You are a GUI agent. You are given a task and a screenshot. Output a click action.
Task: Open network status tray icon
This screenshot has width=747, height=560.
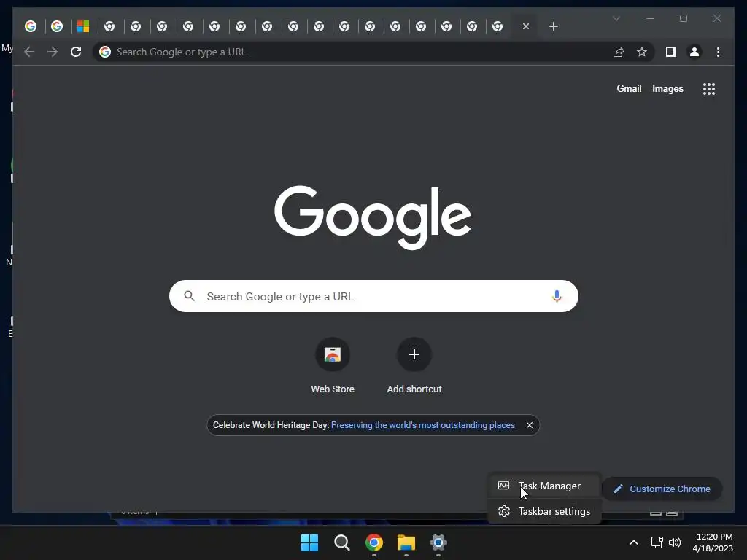pos(657,542)
